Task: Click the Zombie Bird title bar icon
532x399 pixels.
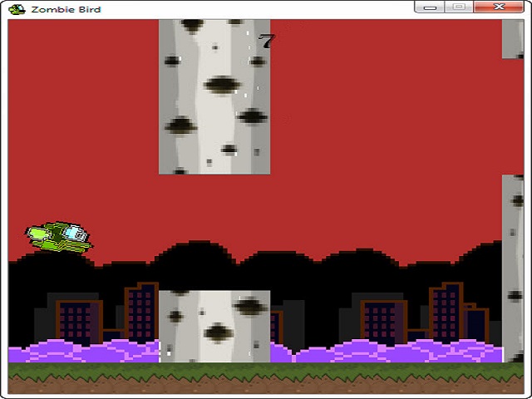Action: 17,9
